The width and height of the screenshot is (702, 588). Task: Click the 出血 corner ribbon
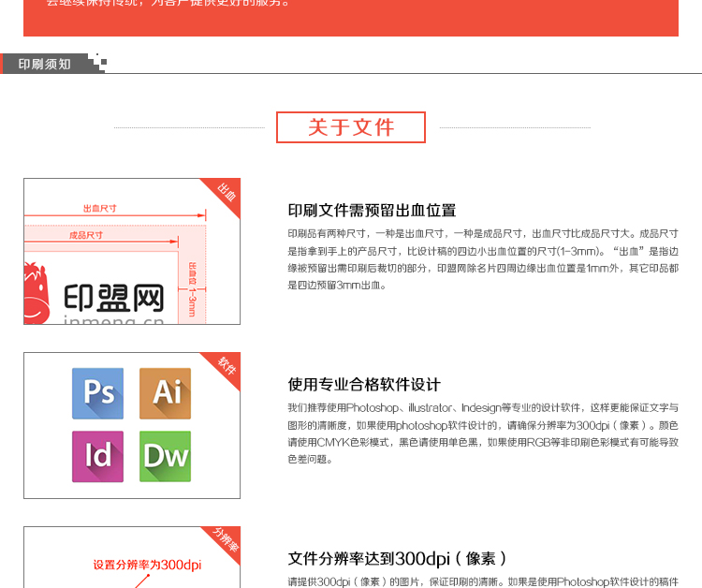pyautogui.click(x=226, y=192)
